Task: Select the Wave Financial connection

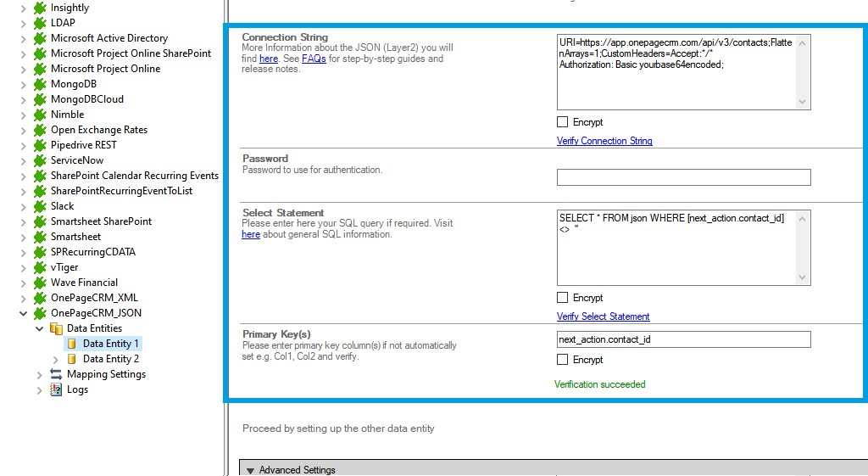Action: 84,283
